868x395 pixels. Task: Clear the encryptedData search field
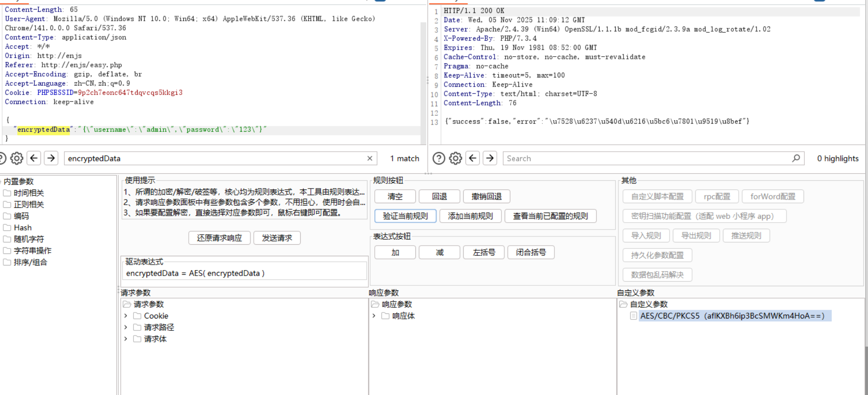[370, 158]
